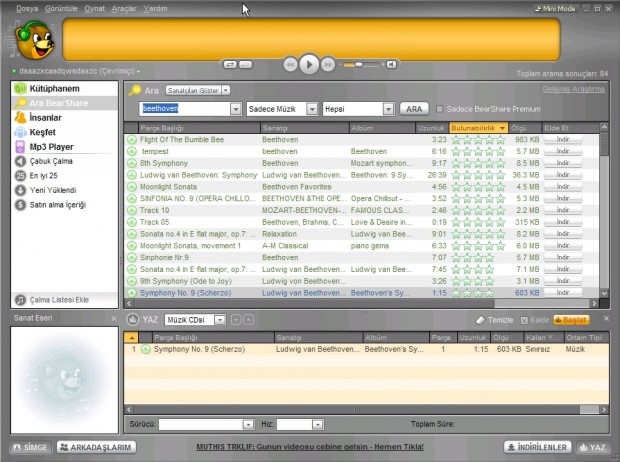Skip to previous track
620x462 pixels.
[x=290, y=64]
